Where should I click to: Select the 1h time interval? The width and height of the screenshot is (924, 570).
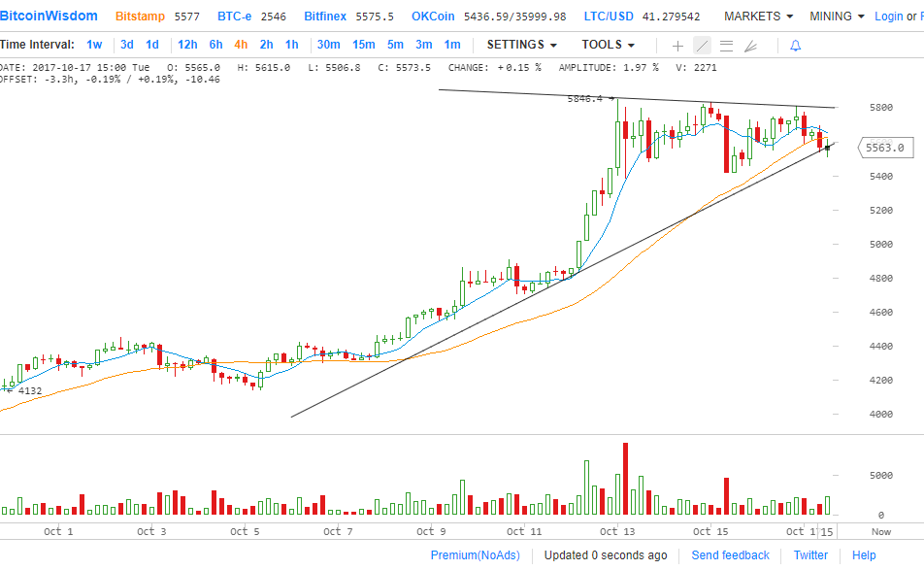pyautogui.click(x=291, y=45)
